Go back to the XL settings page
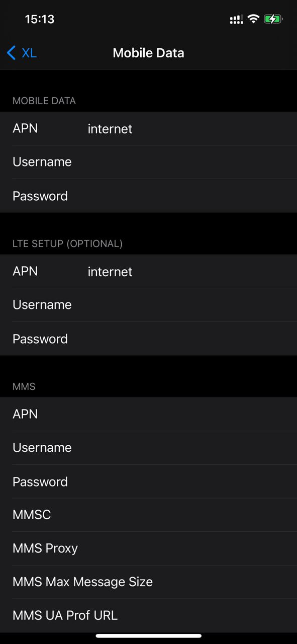The image size is (297, 644). 22,53
